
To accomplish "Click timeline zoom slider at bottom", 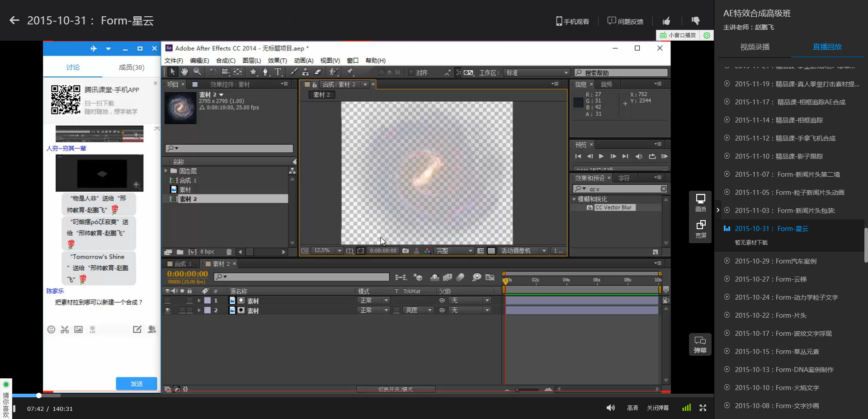I will (x=528, y=389).
